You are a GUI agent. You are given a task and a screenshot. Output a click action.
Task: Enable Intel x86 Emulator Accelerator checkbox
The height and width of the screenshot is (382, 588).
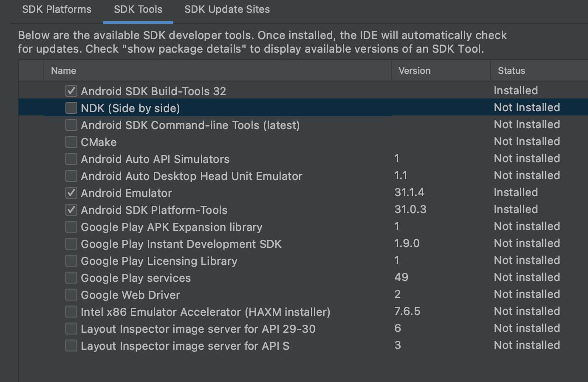[x=71, y=312]
